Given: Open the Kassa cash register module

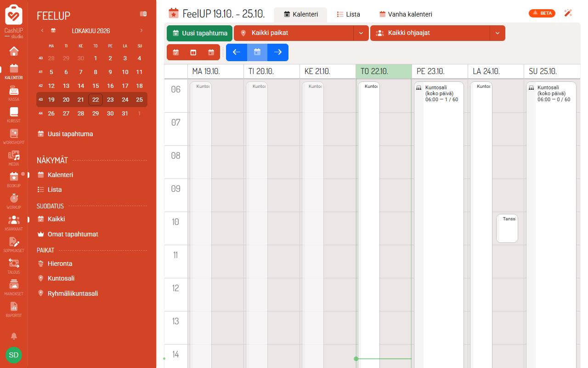Looking at the screenshot, I should [x=14, y=93].
